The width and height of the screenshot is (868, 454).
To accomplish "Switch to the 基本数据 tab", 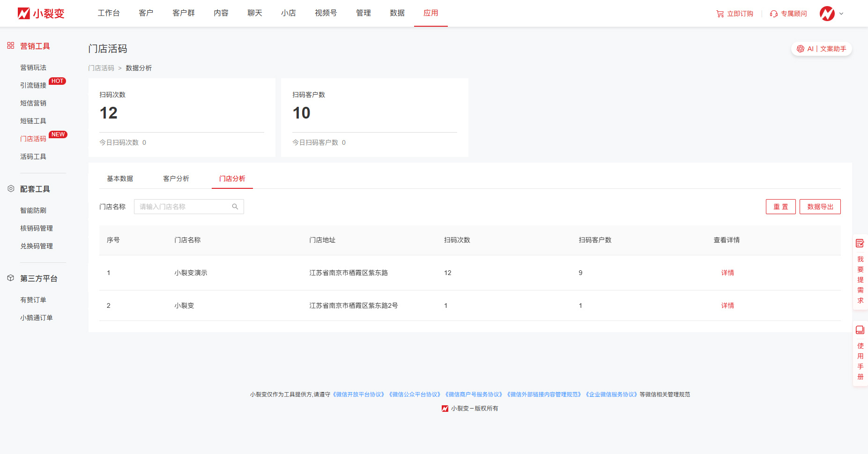I will tap(120, 179).
